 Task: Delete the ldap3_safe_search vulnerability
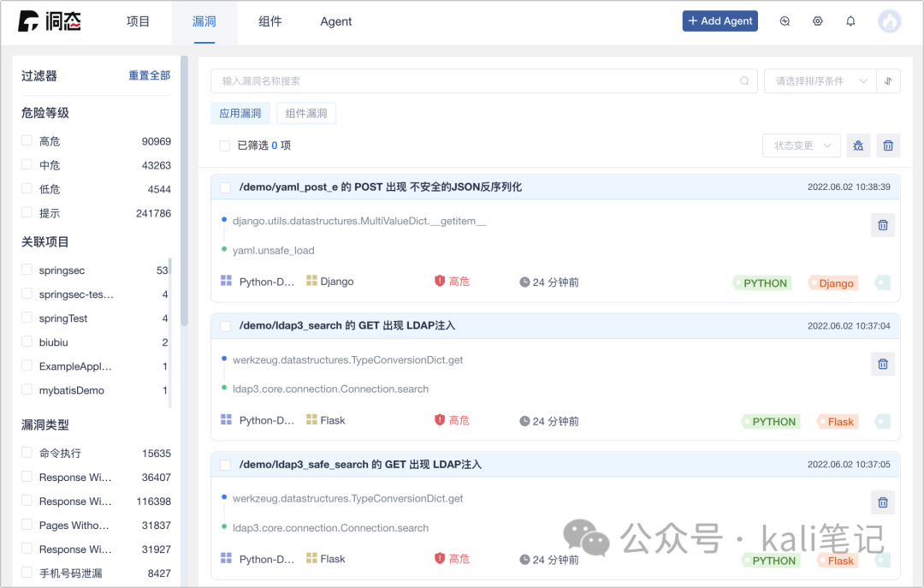883,502
